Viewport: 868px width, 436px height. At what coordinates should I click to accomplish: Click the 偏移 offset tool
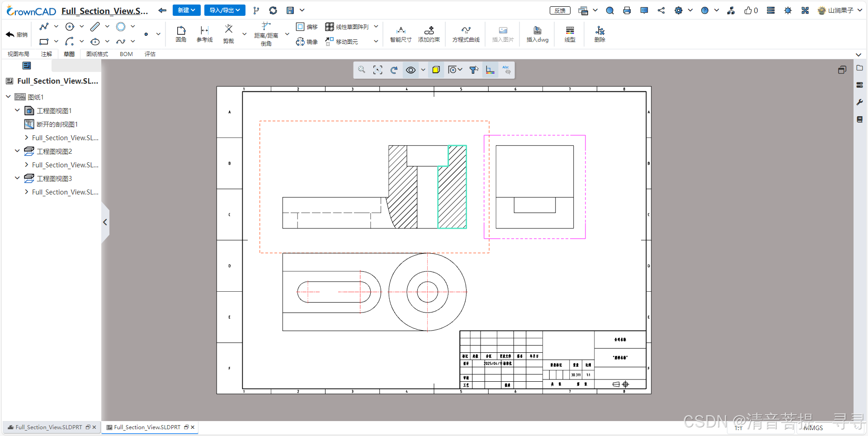click(307, 27)
